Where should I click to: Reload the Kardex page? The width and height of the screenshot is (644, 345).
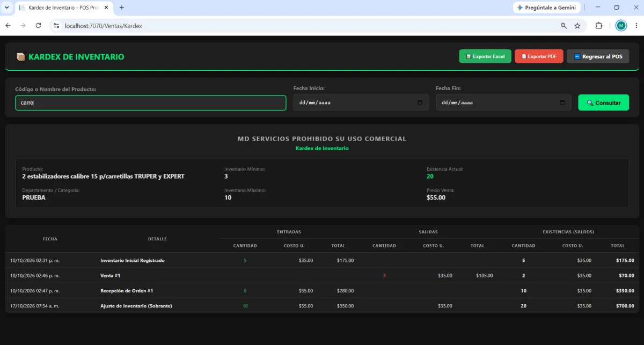(x=38, y=25)
